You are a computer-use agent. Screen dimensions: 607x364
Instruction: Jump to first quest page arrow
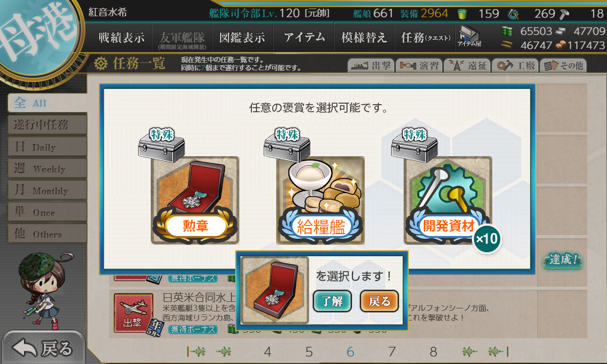click(195, 352)
